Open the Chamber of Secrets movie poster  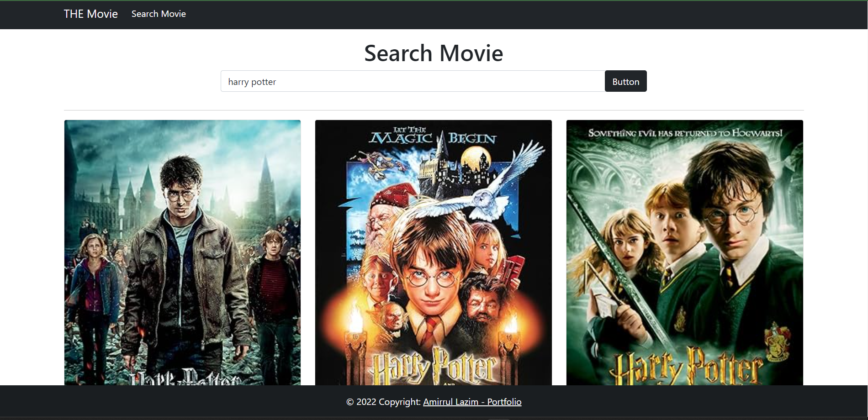684,251
